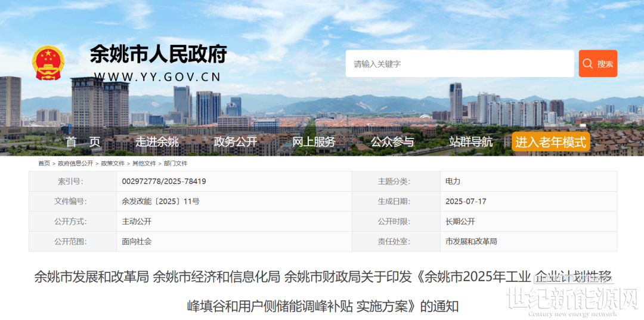644x320 pixels.
Task: Click the 部门文件 breadcrumb link
Action: (175, 164)
